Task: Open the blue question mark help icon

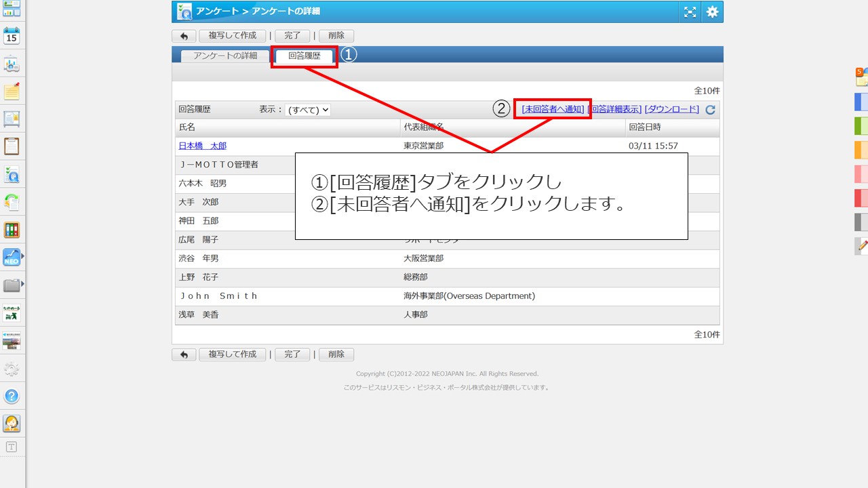Action: pos(12,396)
